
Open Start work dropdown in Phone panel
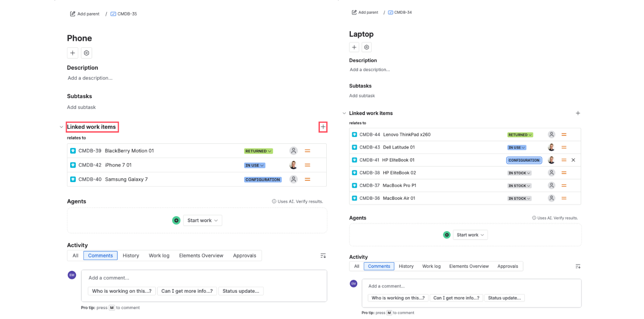[x=203, y=220]
